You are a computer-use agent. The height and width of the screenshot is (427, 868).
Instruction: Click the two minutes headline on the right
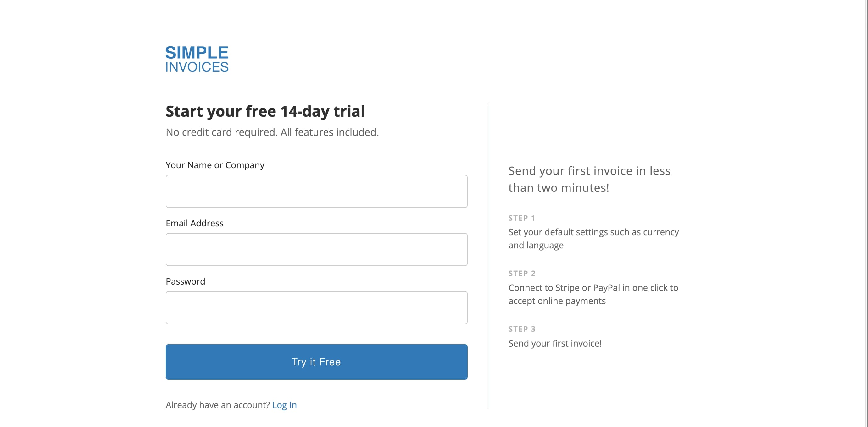[x=589, y=179]
